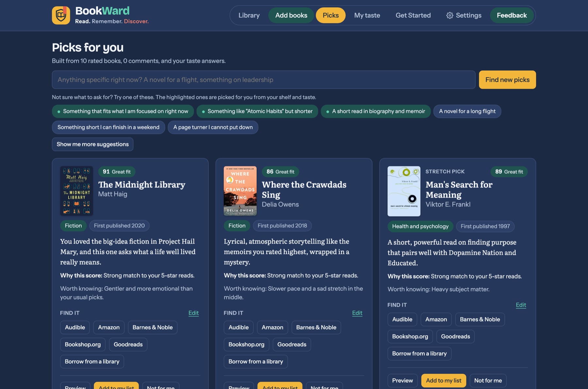
Task: Click the 89 Great fit score badge
Action: click(x=509, y=172)
